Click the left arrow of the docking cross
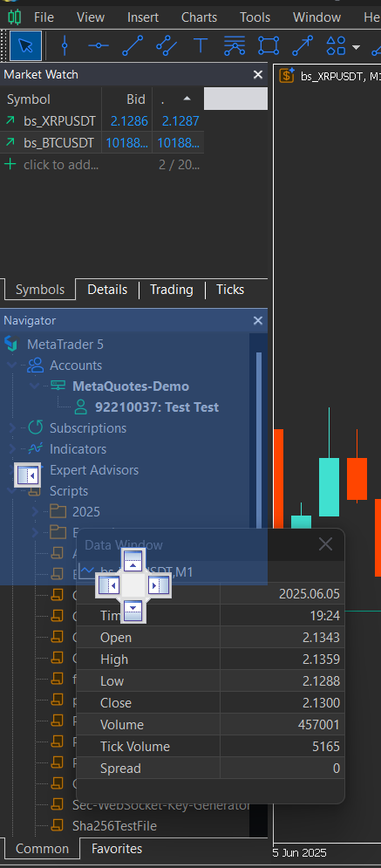 pos(108,584)
